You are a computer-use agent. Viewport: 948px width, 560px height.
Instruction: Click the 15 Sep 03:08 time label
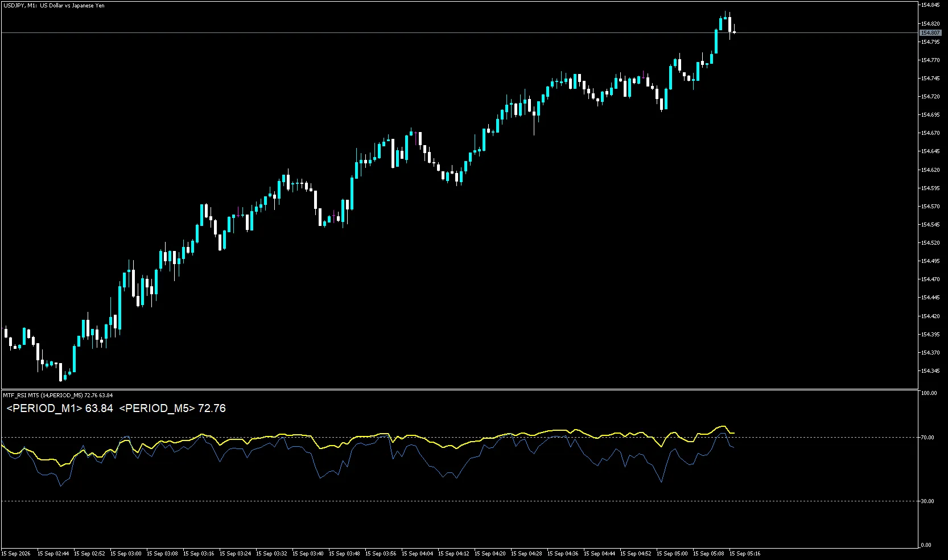pyautogui.click(x=162, y=554)
